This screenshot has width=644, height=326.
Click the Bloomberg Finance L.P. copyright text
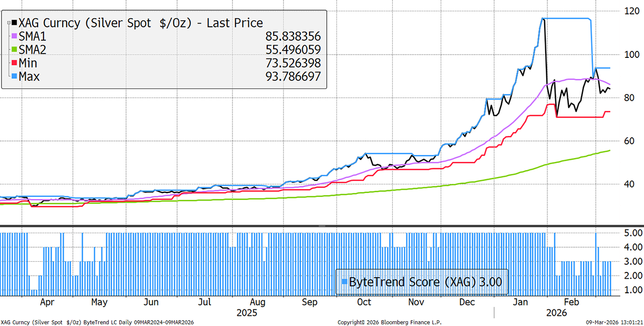coord(385,322)
